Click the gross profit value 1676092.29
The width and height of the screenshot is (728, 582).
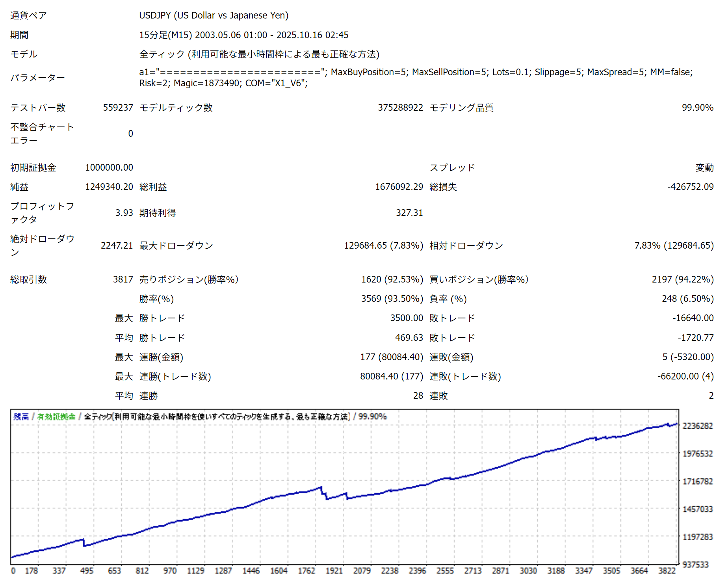399,187
